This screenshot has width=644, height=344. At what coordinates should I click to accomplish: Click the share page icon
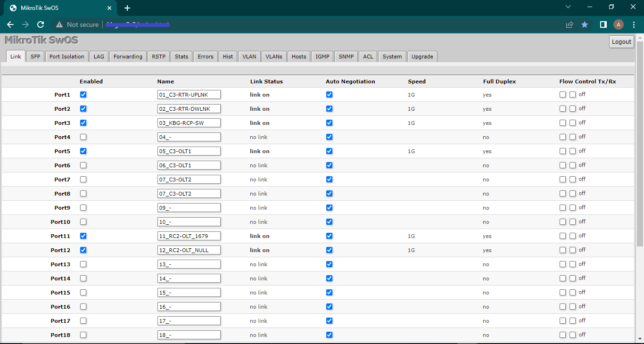pyautogui.click(x=570, y=25)
